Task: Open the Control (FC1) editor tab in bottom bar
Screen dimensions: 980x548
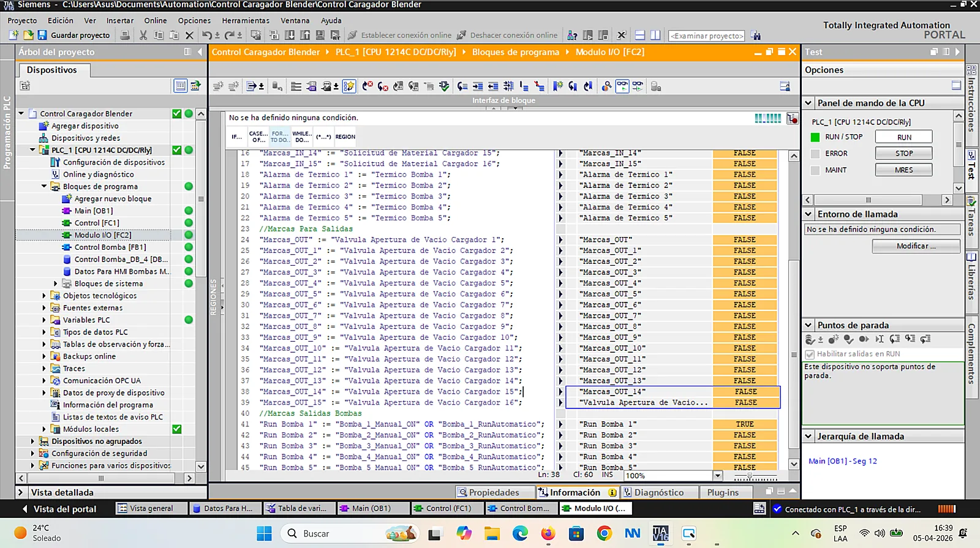Action: coord(447,508)
